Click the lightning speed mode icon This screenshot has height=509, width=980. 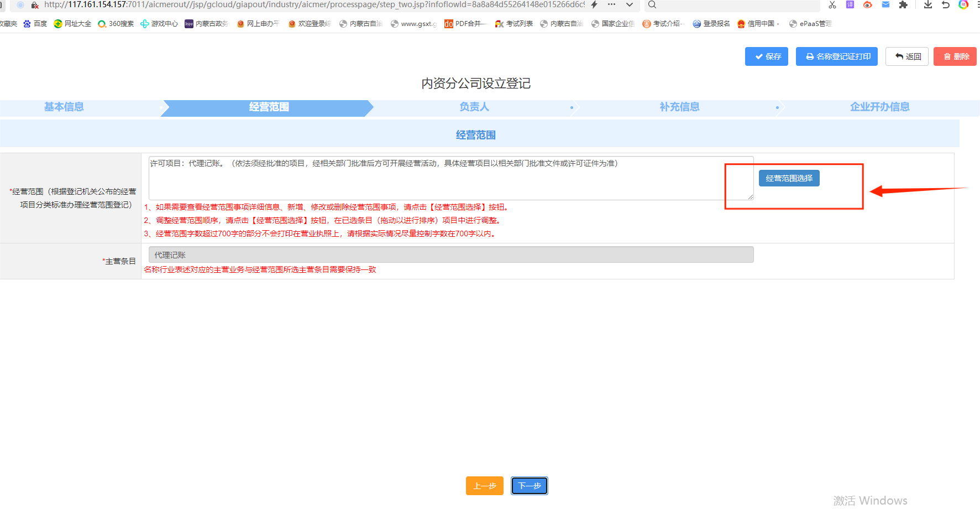click(594, 5)
